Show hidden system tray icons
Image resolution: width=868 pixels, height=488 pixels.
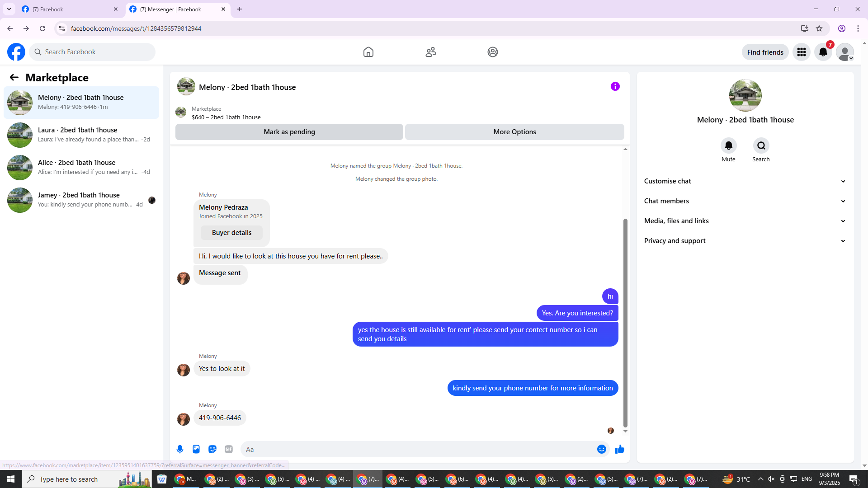coord(760,479)
